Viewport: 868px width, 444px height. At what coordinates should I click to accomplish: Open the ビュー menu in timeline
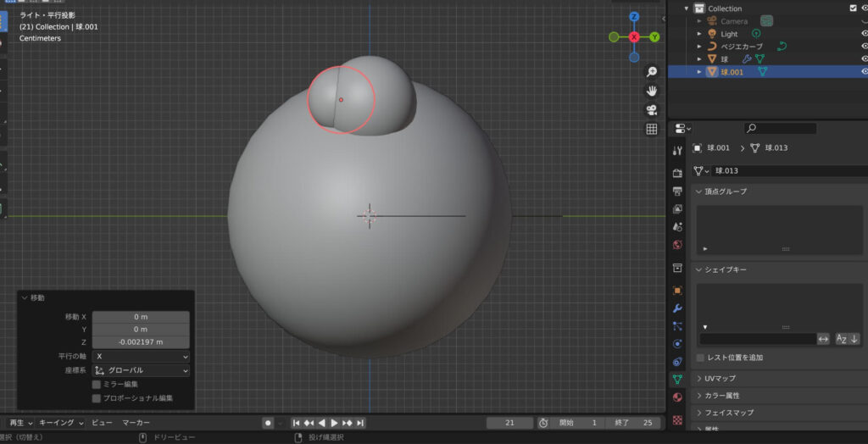pos(102,423)
